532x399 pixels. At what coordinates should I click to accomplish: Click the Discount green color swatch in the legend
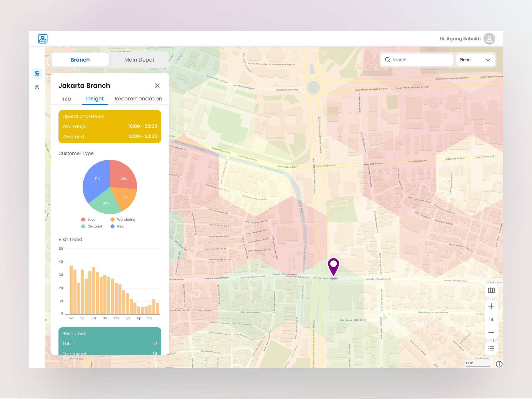pyautogui.click(x=83, y=226)
